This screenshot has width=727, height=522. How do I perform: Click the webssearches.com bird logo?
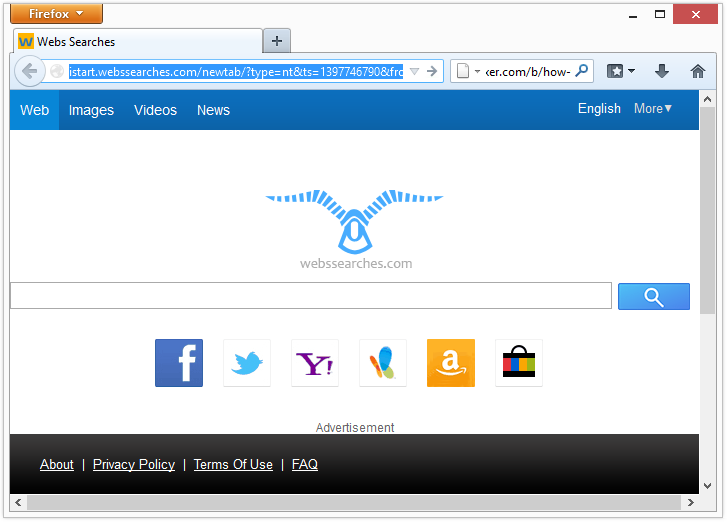click(x=355, y=229)
